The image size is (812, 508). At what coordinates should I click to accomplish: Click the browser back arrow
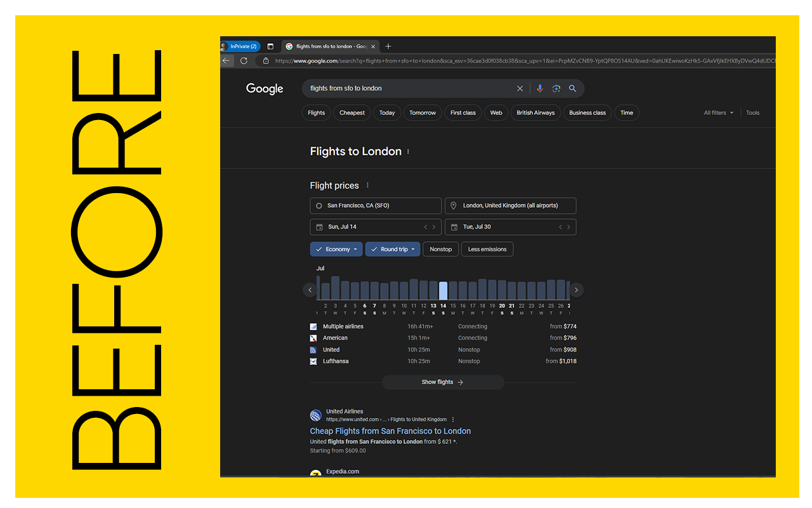(226, 60)
